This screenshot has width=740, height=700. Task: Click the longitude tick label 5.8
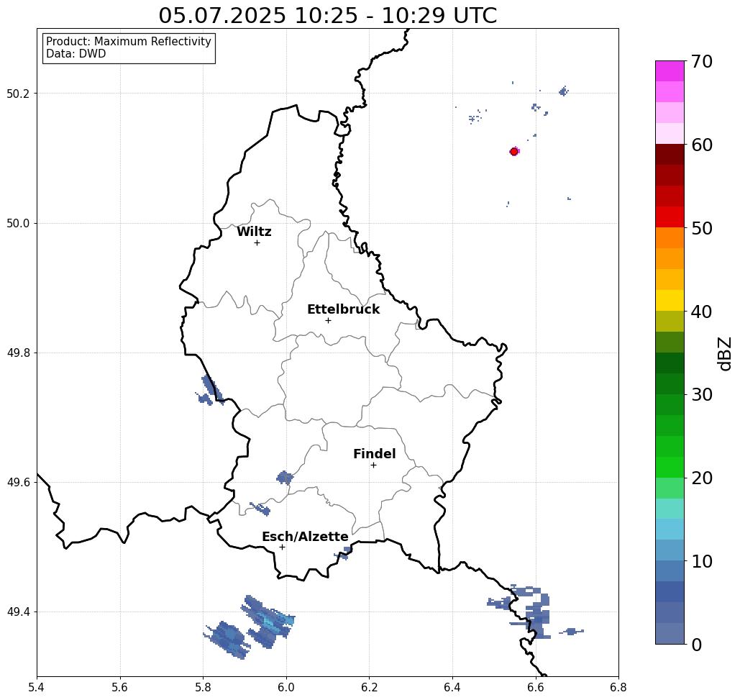click(x=203, y=688)
